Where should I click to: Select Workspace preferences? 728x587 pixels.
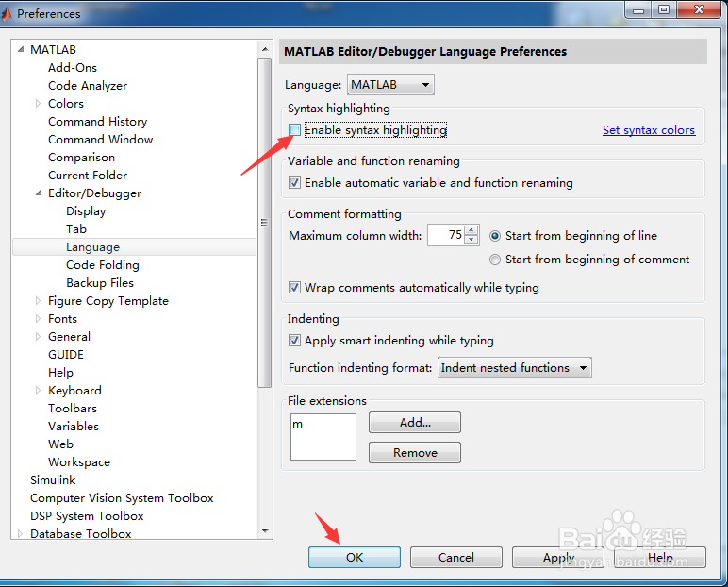click(79, 462)
